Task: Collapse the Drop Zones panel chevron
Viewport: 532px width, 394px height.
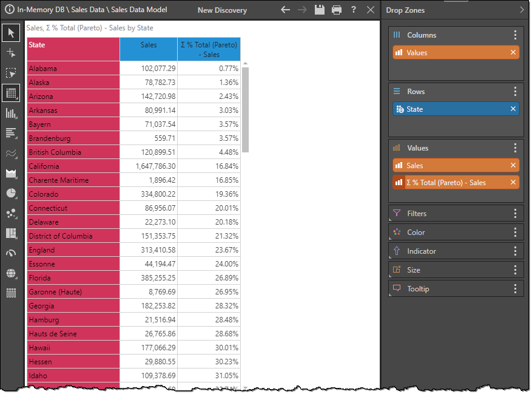Action: click(x=522, y=10)
